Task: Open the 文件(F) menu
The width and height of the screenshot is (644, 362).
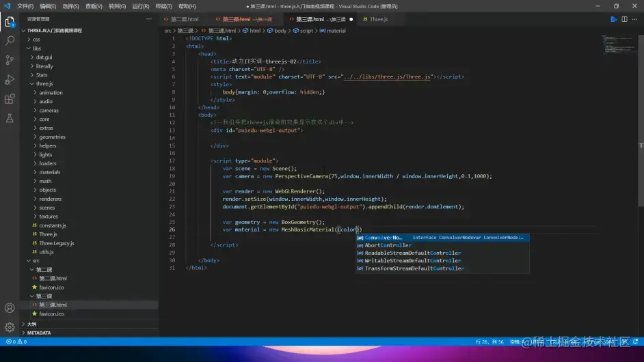Action: tap(25, 6)
